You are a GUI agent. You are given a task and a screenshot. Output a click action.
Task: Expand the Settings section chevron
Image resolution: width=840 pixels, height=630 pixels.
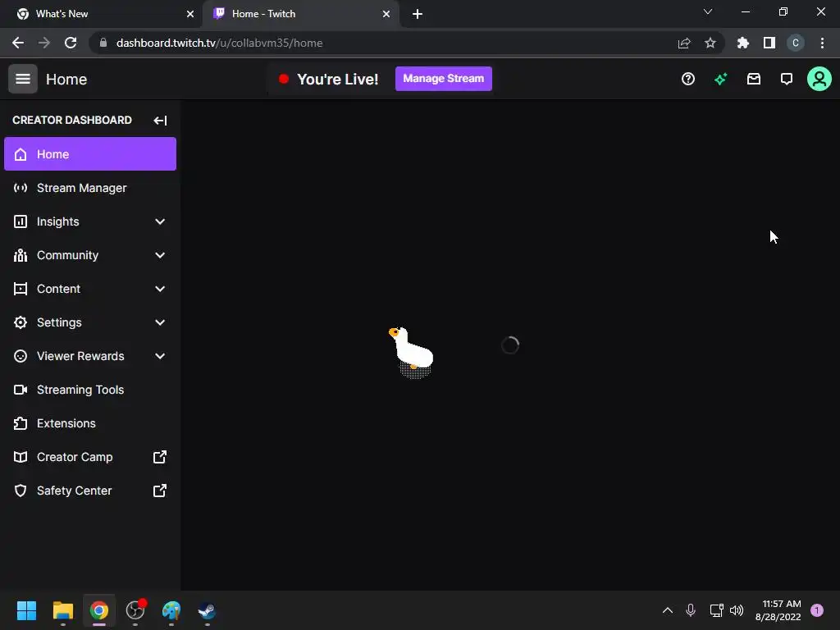pos(160,322)
